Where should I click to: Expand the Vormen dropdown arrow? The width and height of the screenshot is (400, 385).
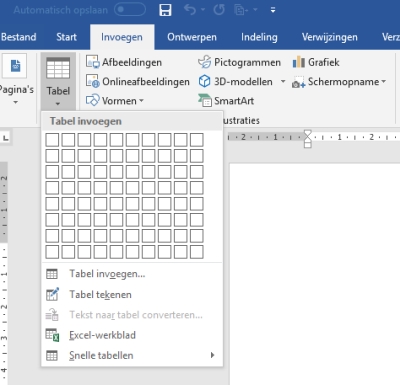pyautogui.click(x=141, y=100)
